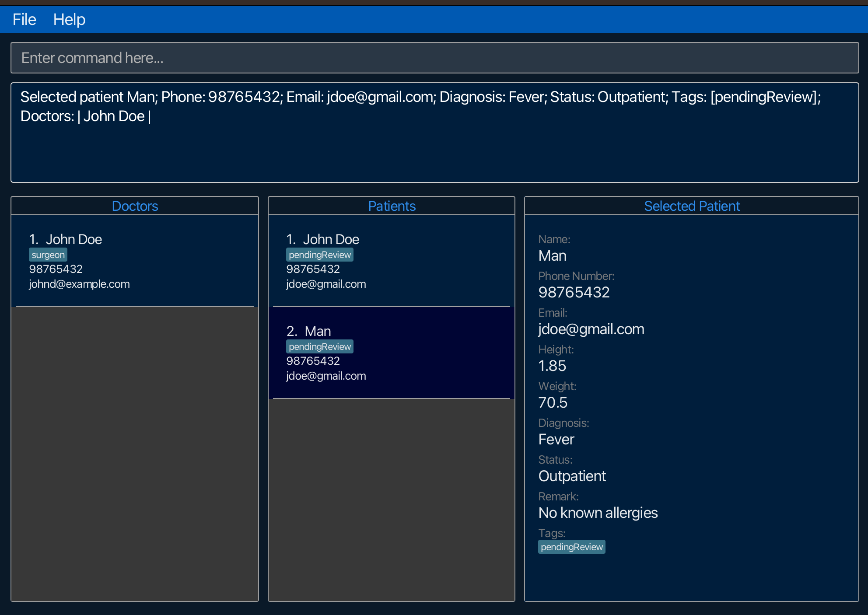Screen dimensions: 868x615
Task: Open the Help menu
Action: [x=69, y=20]
